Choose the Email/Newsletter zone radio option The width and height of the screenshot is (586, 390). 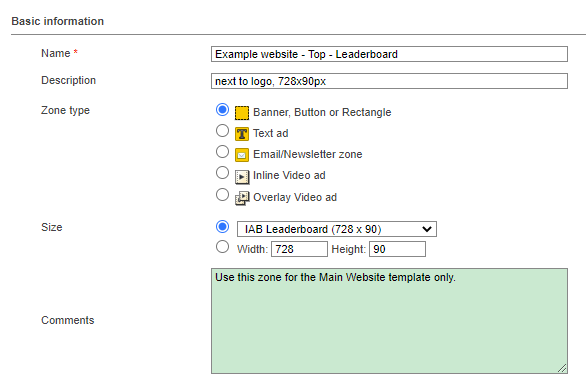pos(222,152)
